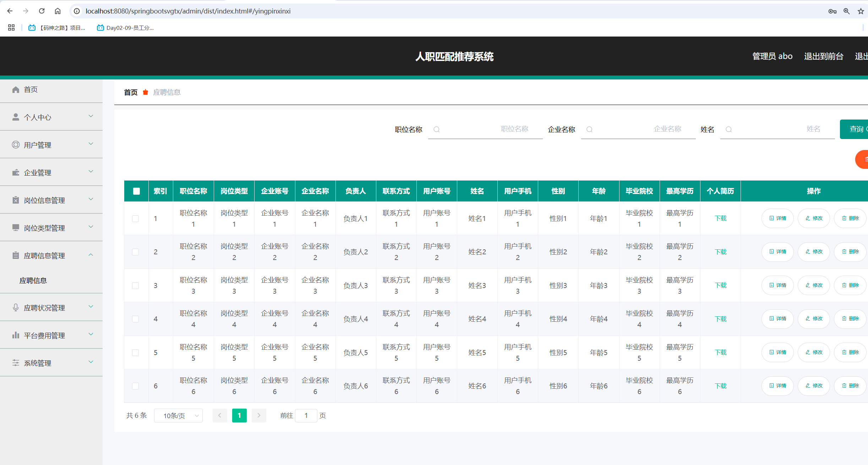Viewport: 868px width, 465px height.
Task: Toggle the select-all checkbox in table header
Action: point(136,191)
